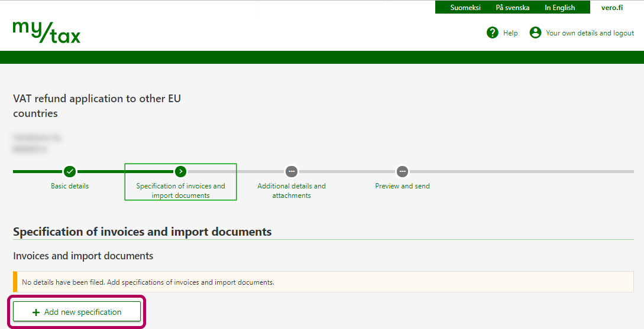This screenshot has width=644, height=329.
Task: Jump to Additional details and attachments label
Action: (291, 190)
